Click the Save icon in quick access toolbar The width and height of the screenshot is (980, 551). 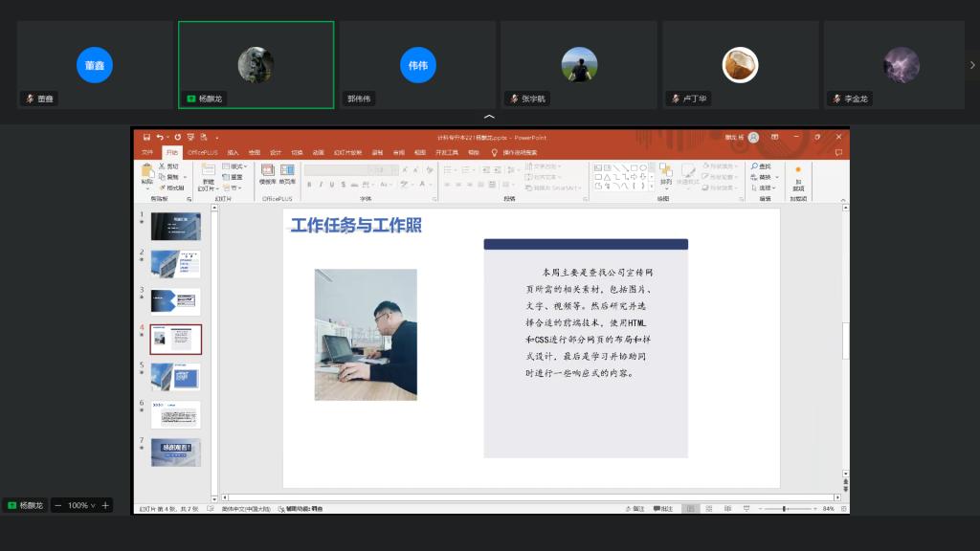coord(146,138)
